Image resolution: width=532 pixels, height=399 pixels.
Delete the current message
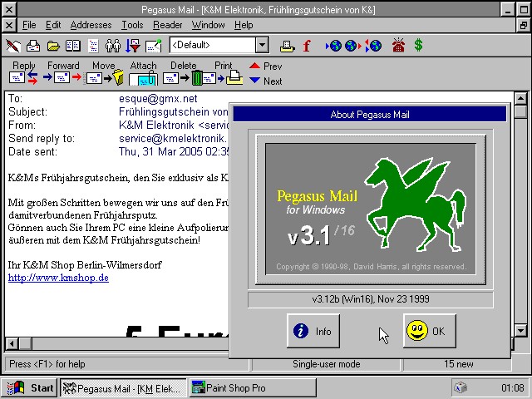click(x=183, y=72)
